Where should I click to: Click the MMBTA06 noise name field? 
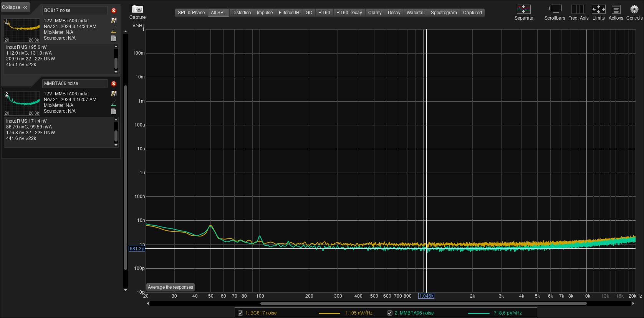(x=74, y=83)
